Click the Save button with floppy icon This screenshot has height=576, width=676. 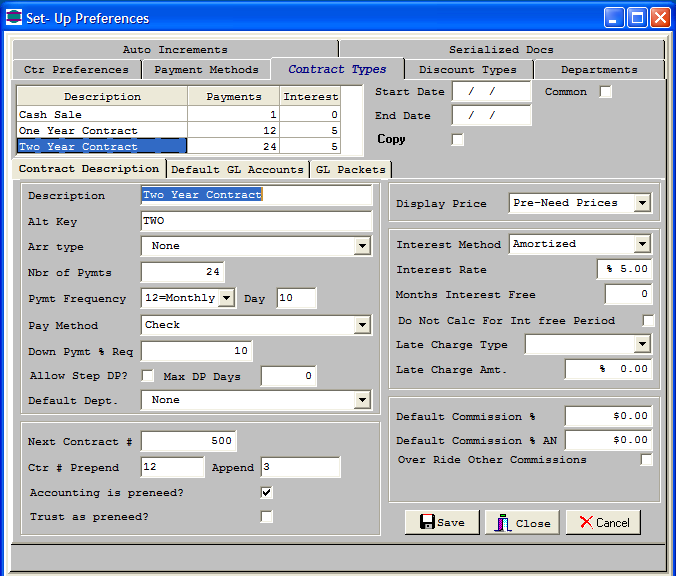pyautogui.click(x=441, y=522)
